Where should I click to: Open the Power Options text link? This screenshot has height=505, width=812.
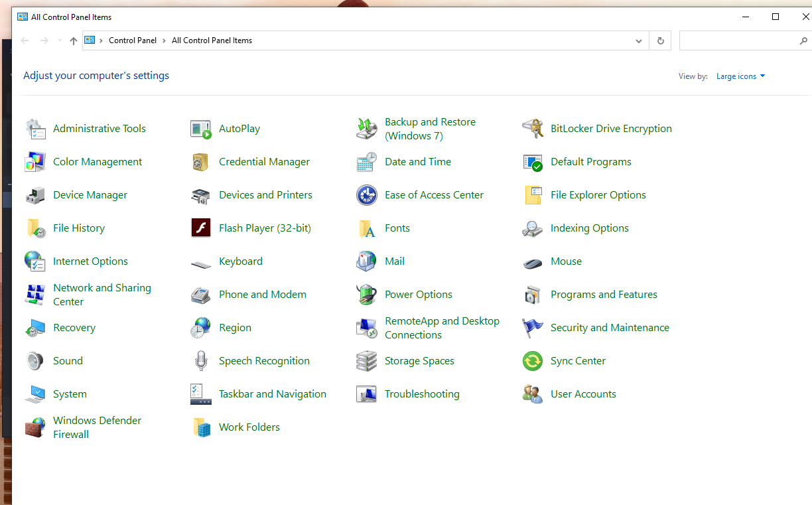tap(419, 295)
